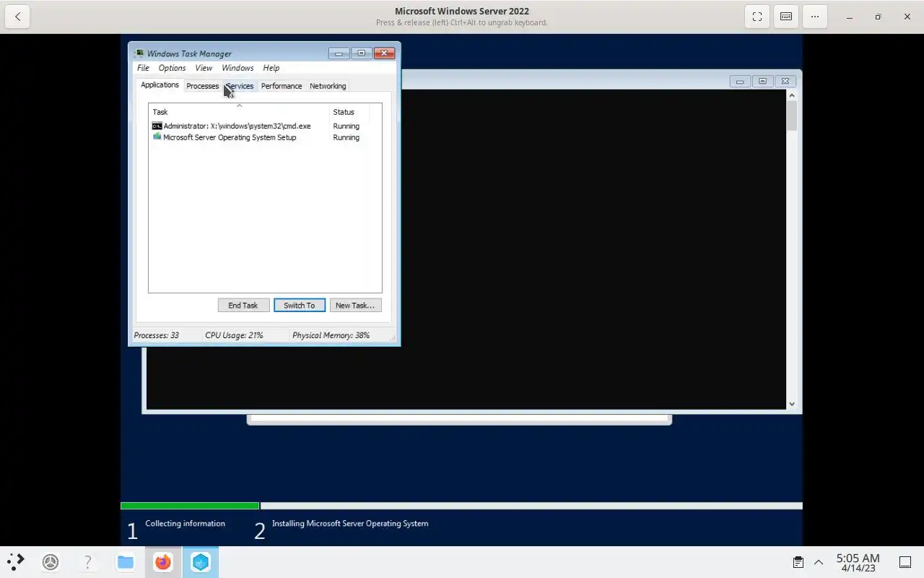Click the command prompt scroll down arrow
This screenshot has height=578, width=924.
click(792, 404)
